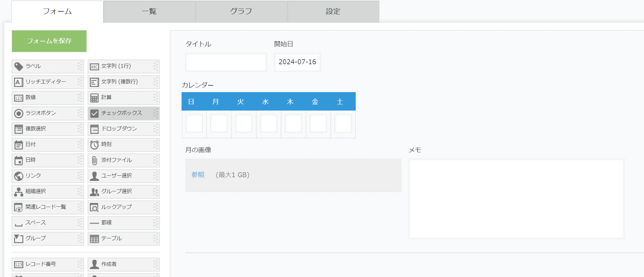644x277 pixels.
Task: Select the ドロップダウン field item
Action: point(124,129)
